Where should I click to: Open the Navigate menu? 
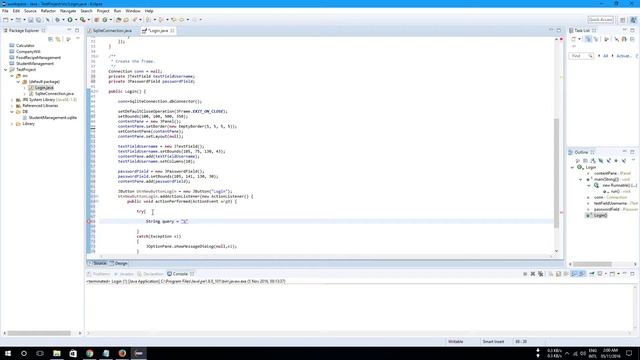click(68, 11)
